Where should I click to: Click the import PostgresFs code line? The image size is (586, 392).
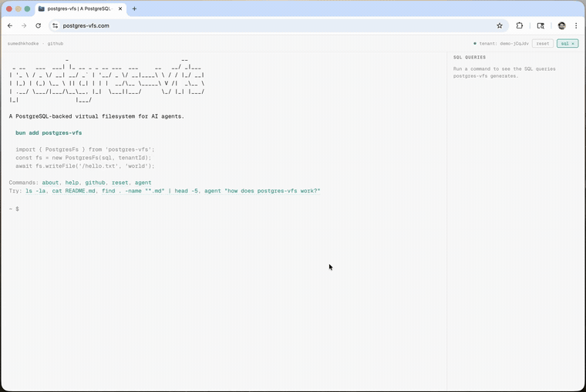pyautogui.click(x=85, y=149)
